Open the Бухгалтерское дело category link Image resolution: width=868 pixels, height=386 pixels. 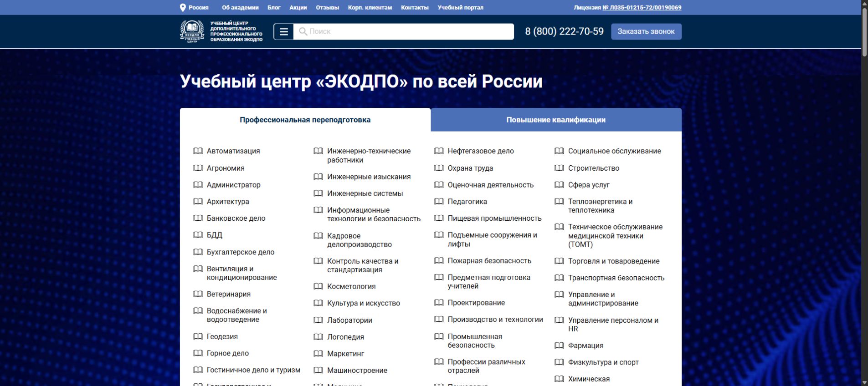point(241,252)
